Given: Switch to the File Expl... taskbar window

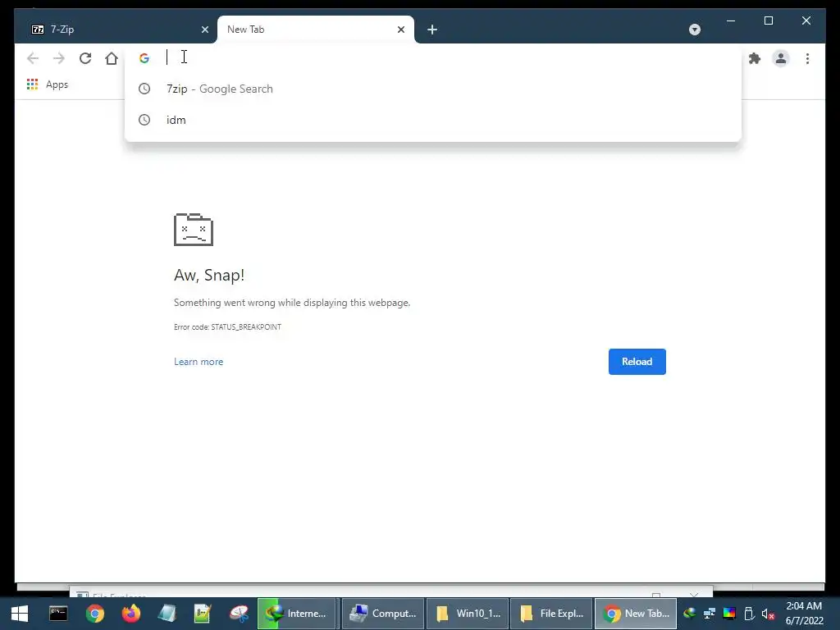Looking at the screenshot, I should tap(551, 614).
